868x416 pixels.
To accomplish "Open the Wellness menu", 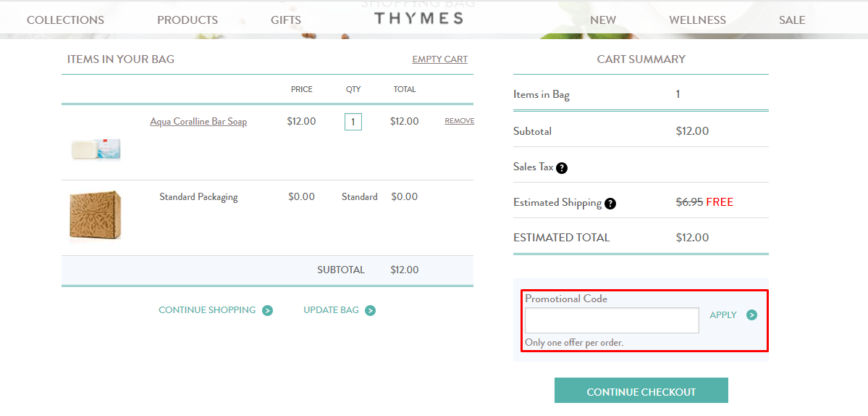I will [x=697, y=20].
